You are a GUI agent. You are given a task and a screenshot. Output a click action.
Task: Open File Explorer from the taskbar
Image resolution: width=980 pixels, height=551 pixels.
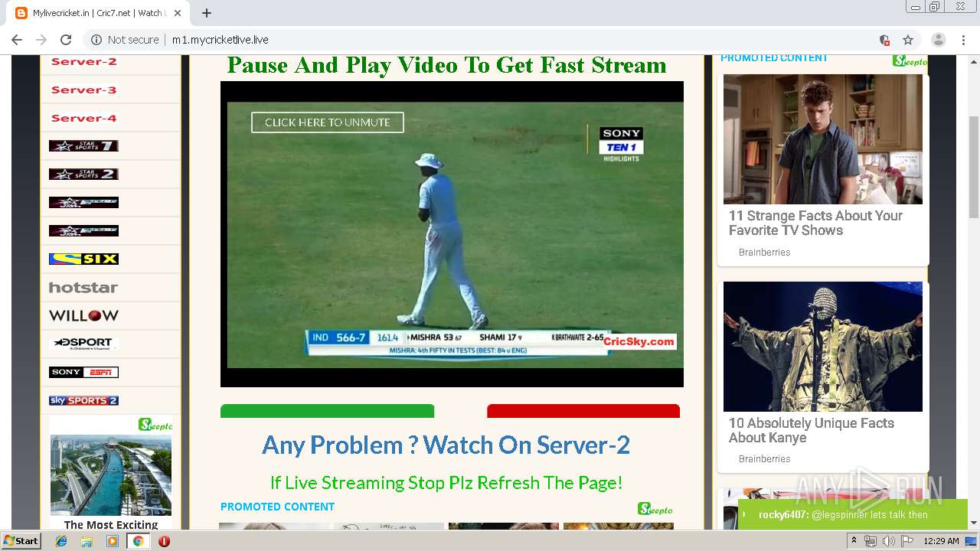coord(87,541)
